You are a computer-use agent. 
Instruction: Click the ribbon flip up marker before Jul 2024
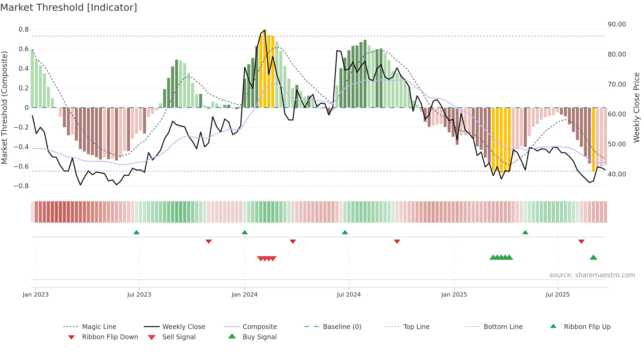(345, 232)
